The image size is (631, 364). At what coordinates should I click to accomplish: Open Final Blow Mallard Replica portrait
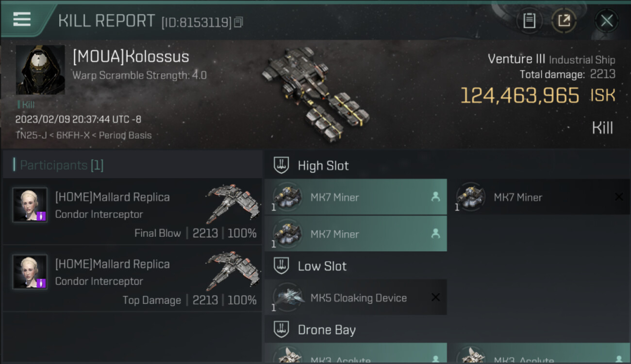[x=30, y=205]
